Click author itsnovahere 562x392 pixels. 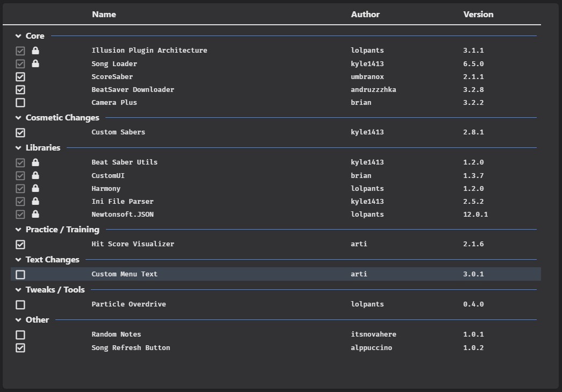pyautogui.click(x=373, y=334)
